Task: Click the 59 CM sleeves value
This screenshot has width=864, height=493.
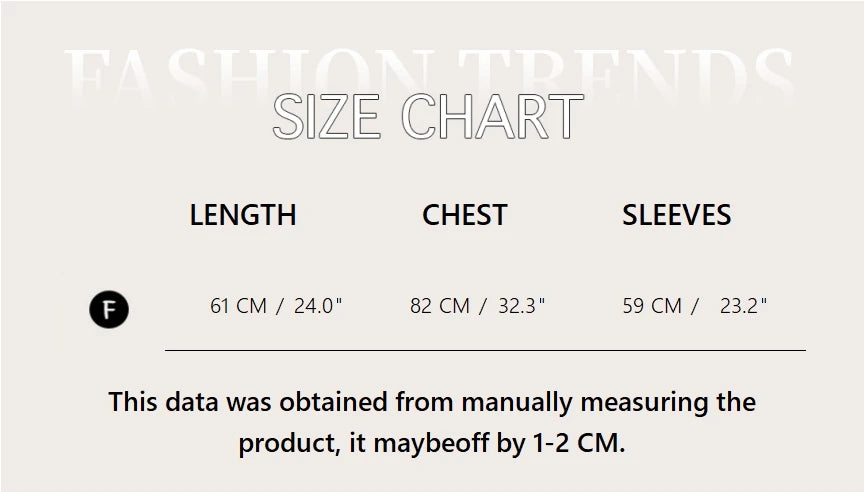Action: (652, 306)
